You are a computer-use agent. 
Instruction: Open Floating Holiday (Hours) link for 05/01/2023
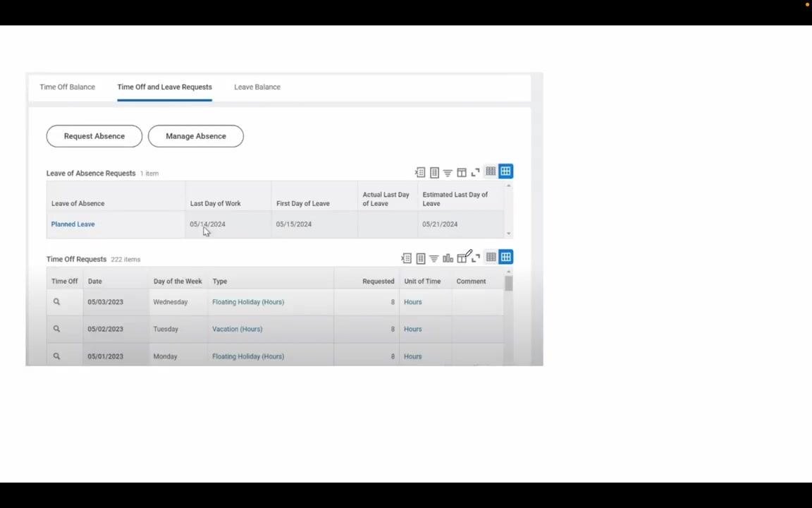point(248,356)
